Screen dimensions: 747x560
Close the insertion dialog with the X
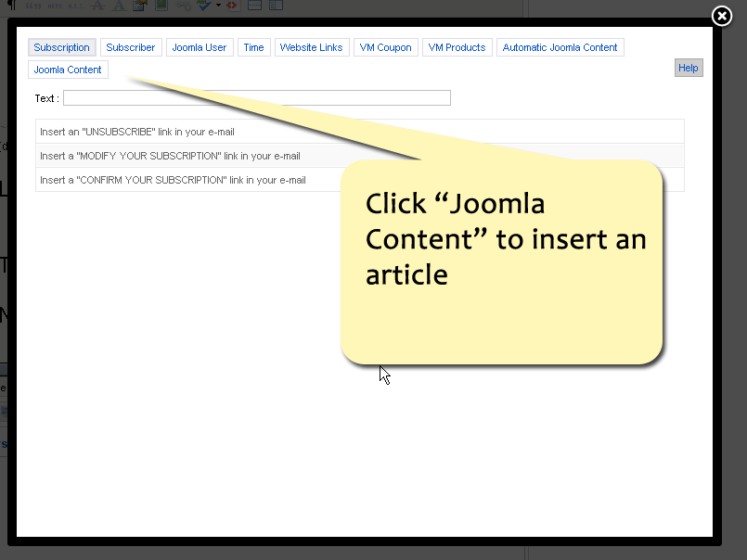tap(721, 16)
